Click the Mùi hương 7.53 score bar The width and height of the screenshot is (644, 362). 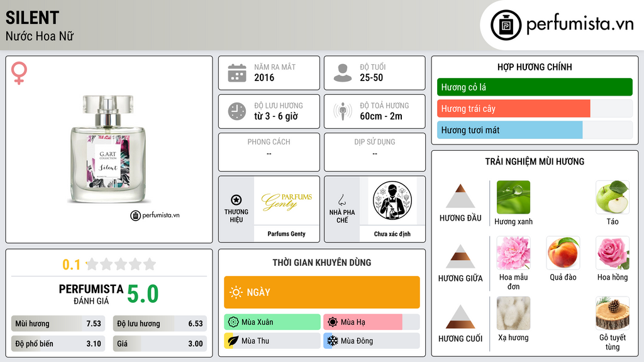click(58, 324)
